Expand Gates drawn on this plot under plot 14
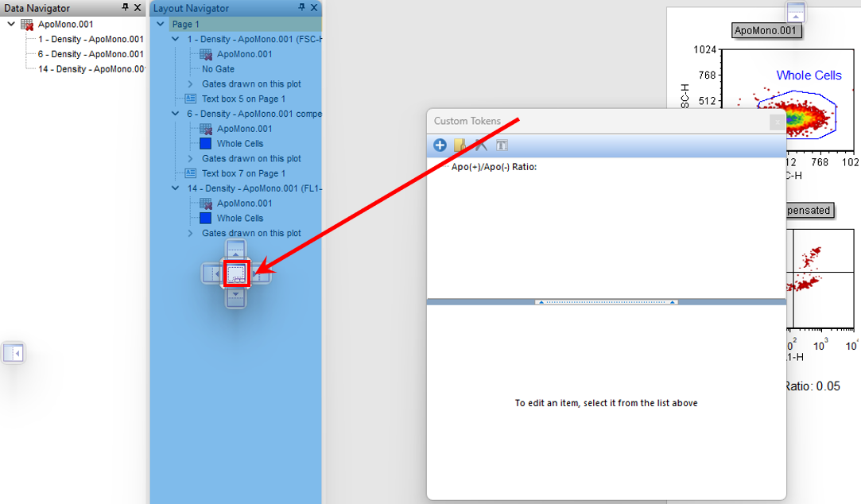Screen dimensions: 861x504 tap(190, 234)
